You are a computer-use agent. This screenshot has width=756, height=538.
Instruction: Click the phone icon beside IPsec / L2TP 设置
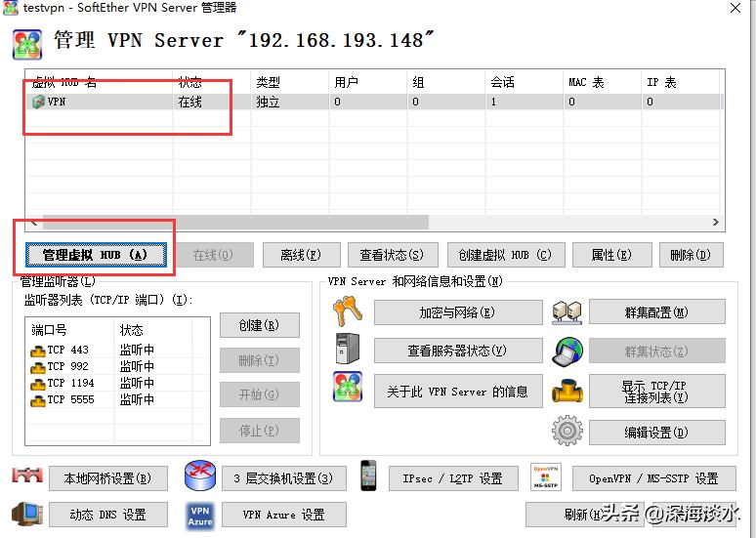tap(368, 476)
